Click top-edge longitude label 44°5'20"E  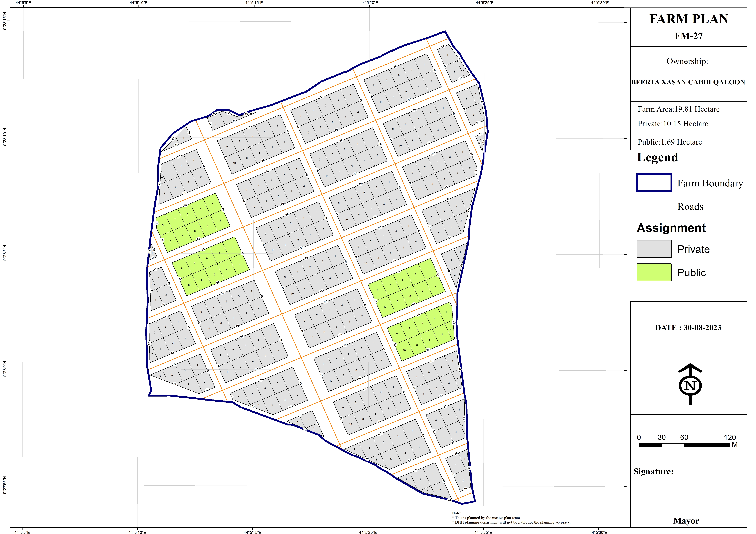369,3
